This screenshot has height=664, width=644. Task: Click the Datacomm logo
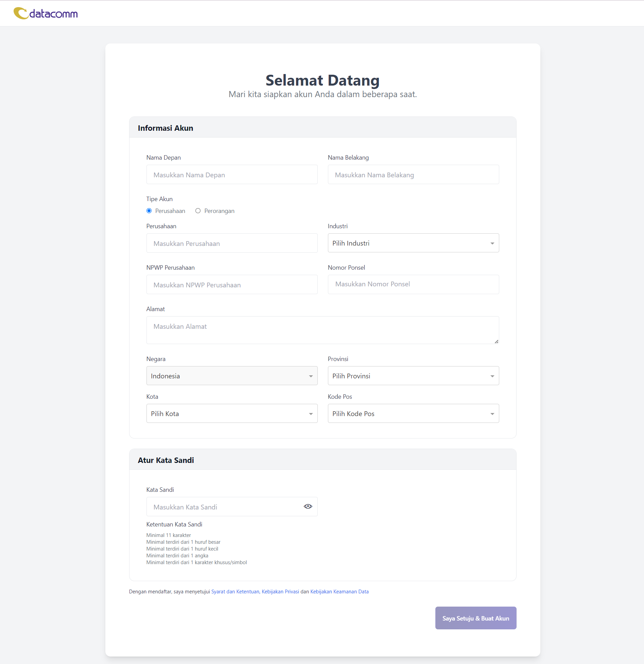46,14
